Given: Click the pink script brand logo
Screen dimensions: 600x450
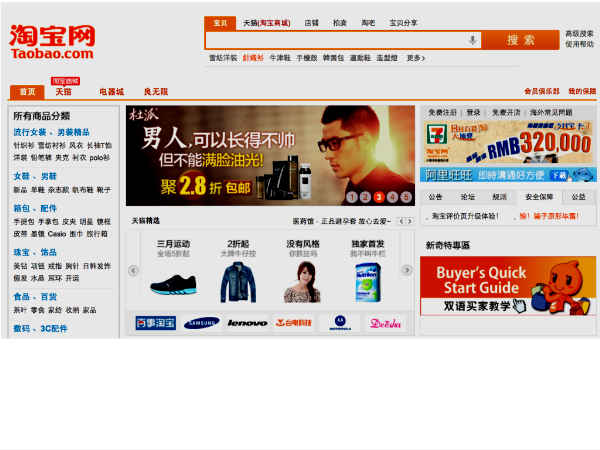Looking at the screenshot, I should click(385, 324).
